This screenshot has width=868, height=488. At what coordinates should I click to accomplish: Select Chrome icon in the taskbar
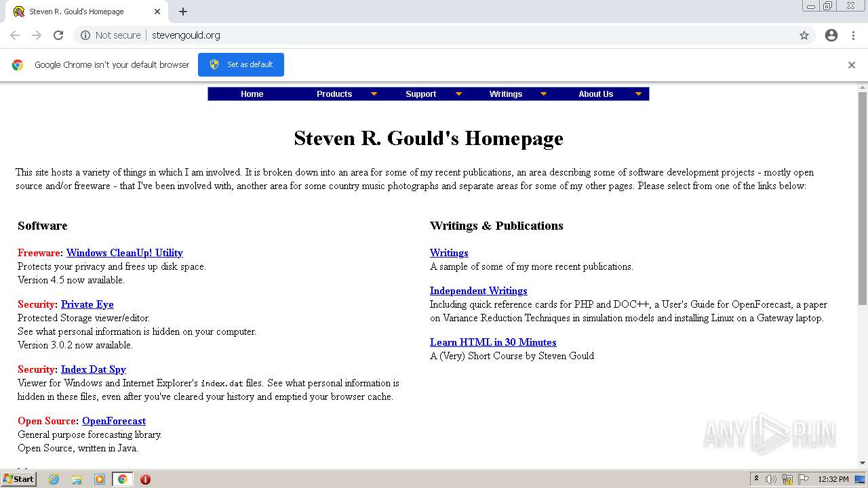(122, 479)
